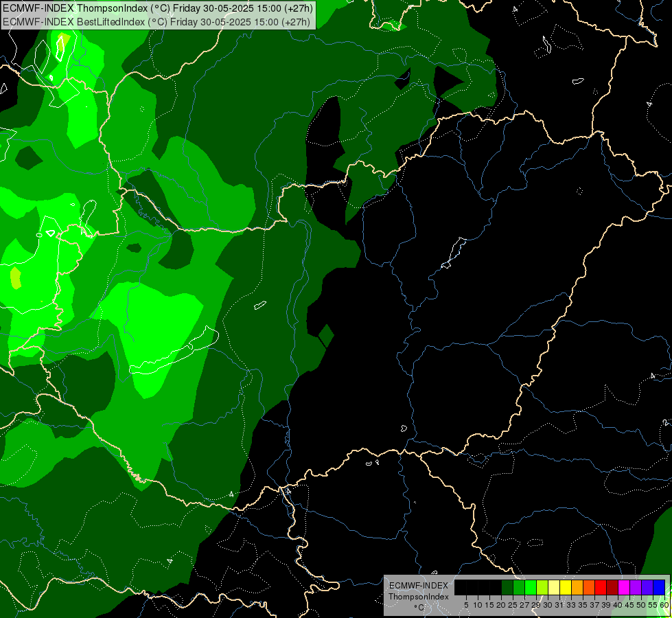Screen dimensions: 672x618
Task: Click the legend tick value '33'
Action: (x=571, y=605)
